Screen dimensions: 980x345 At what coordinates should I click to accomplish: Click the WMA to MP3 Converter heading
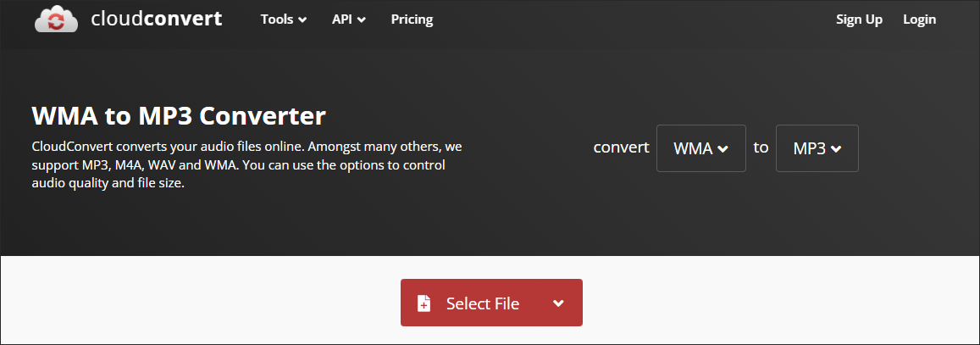(x=179, y=115)
